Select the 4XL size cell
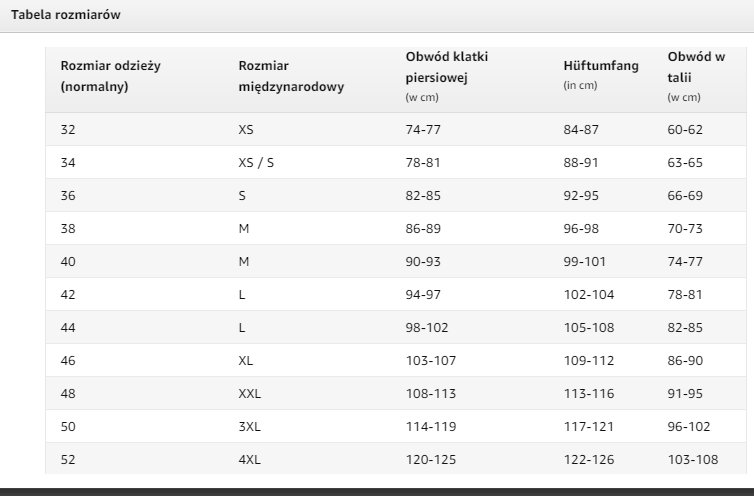Viewport: 754px width, 496px height. (250, 459)
